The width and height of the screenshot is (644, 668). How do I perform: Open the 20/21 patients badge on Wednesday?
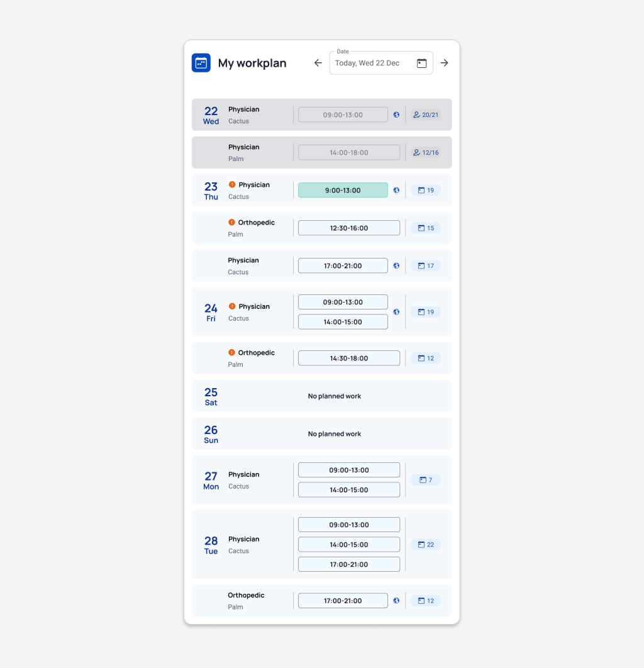[x=426, y=114]
